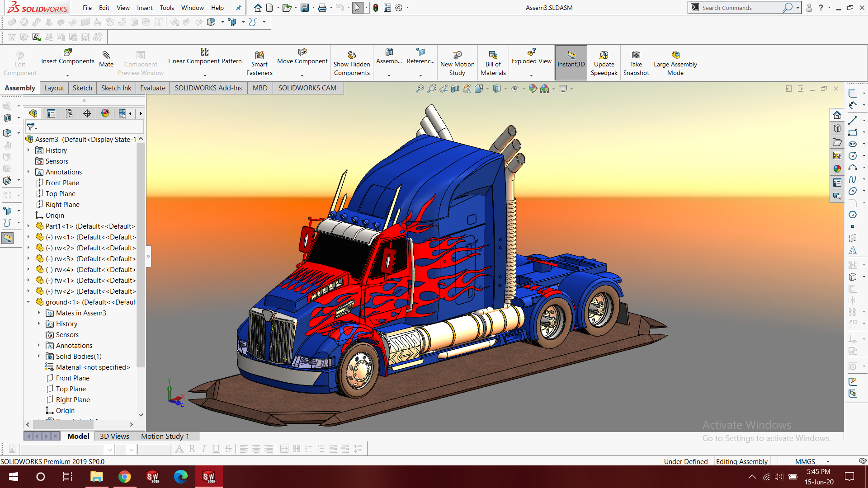Click Search Commands input field
This screenshot has width=868, height=488.
(741, 8)
